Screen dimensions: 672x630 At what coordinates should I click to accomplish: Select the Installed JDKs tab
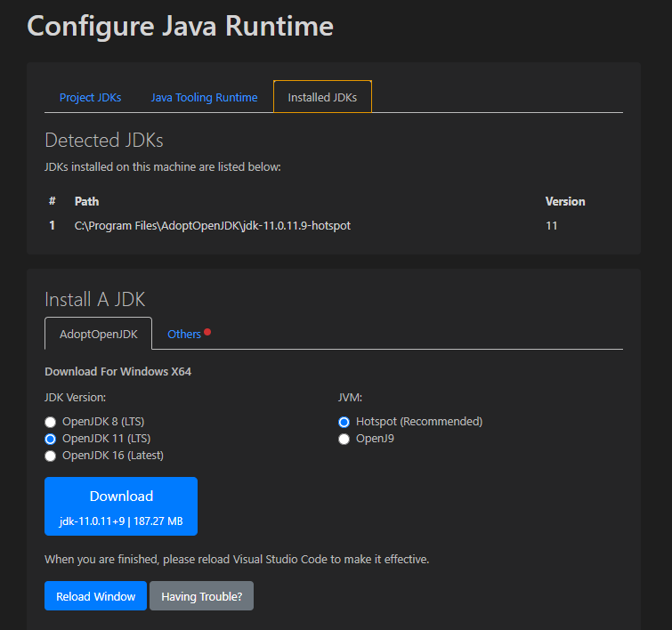[x=322, y=97]
